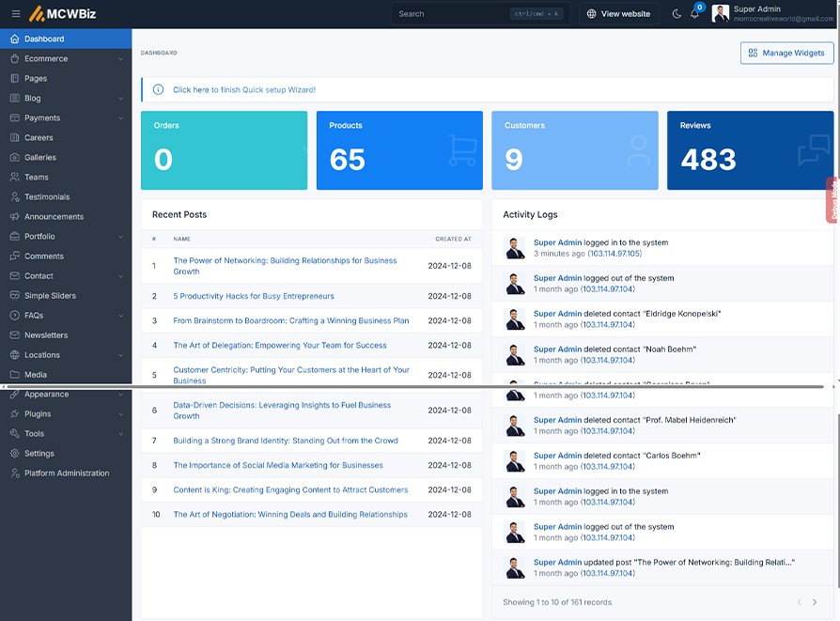Click the Super Admin avatar

click(721, 13)
